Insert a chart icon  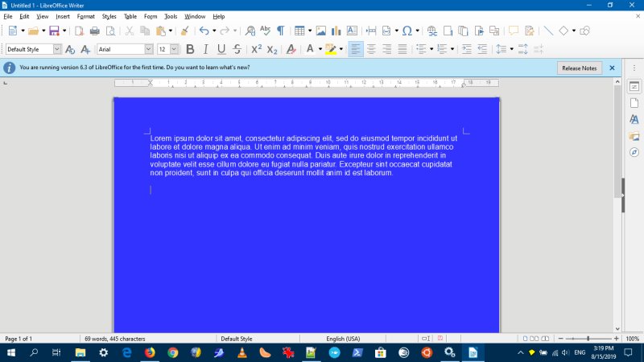(x=336, y=31)
